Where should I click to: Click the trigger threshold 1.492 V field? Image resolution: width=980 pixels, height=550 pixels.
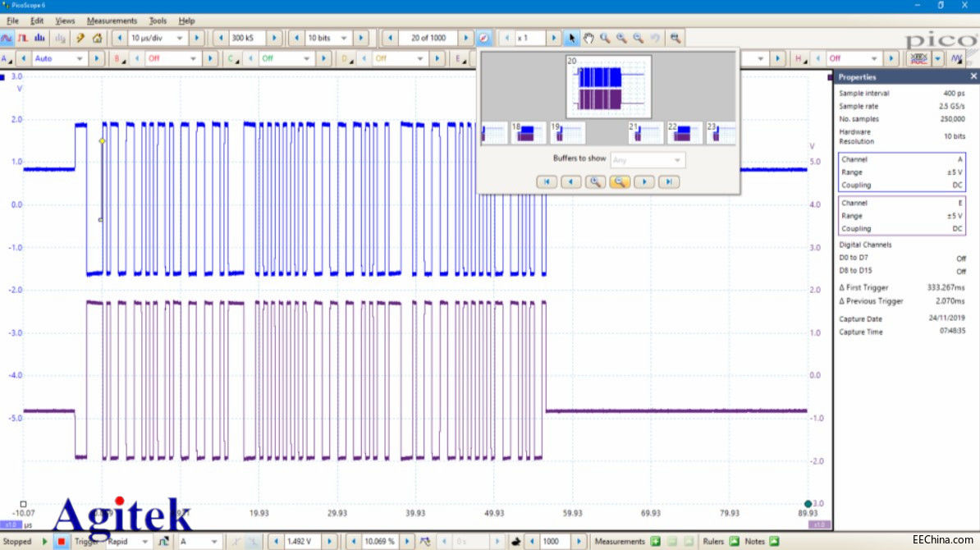click(x=305, y=541)
